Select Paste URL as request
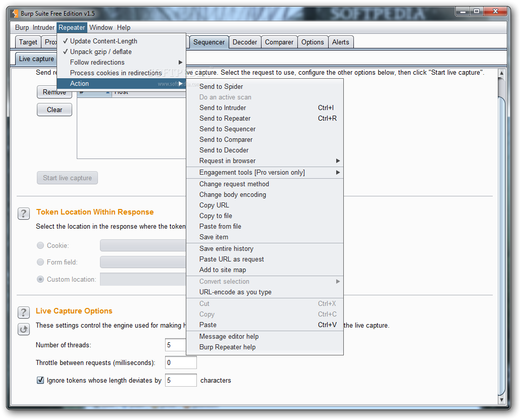This screenshot has width=521, height=420. (x=265, y=259)
